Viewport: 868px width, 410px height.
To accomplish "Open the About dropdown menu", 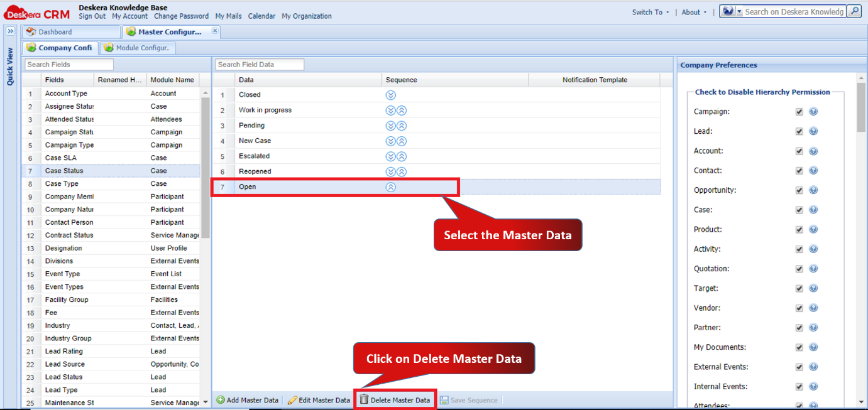I will pyautogui.click(x=693, y=11).
